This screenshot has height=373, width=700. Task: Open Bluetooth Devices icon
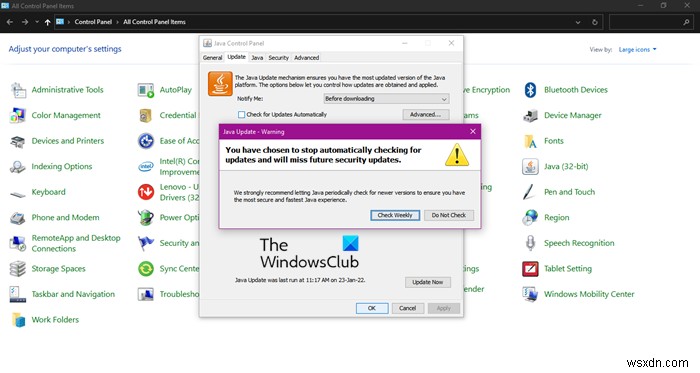(530, 90)
